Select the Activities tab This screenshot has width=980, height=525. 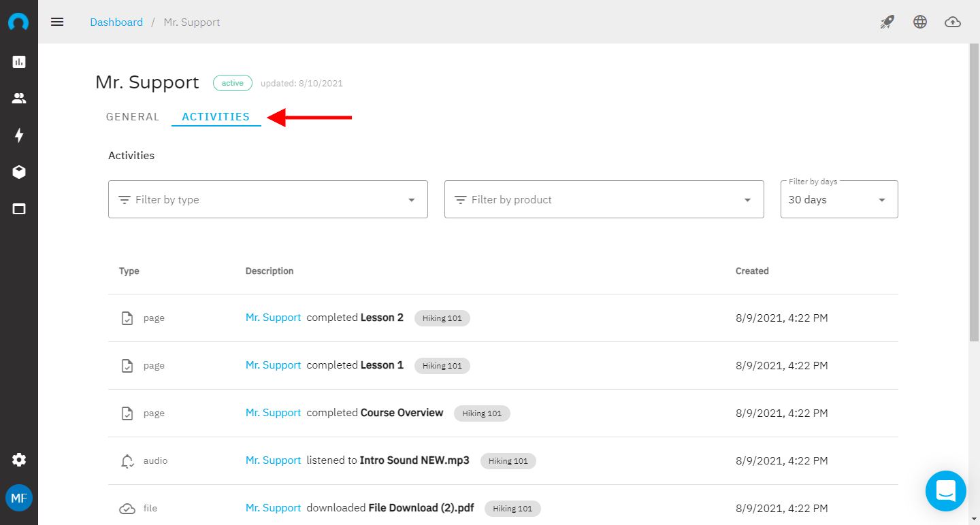(216, 117)
